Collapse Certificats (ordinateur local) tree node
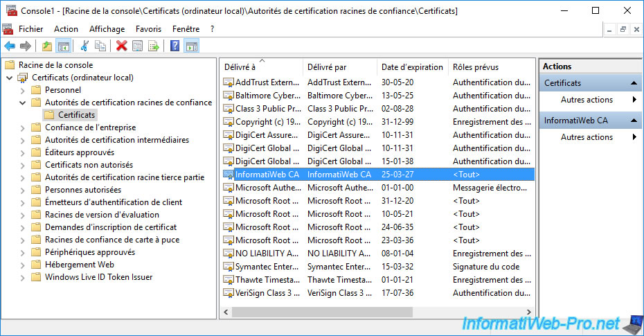This screenshot has width=644, height=336. 10,78
